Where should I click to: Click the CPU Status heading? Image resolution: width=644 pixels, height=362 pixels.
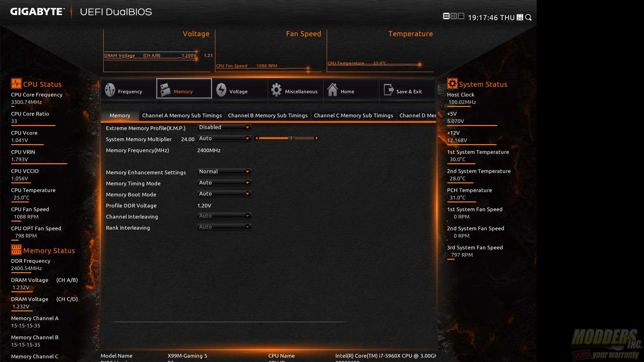tap(42, 84)
